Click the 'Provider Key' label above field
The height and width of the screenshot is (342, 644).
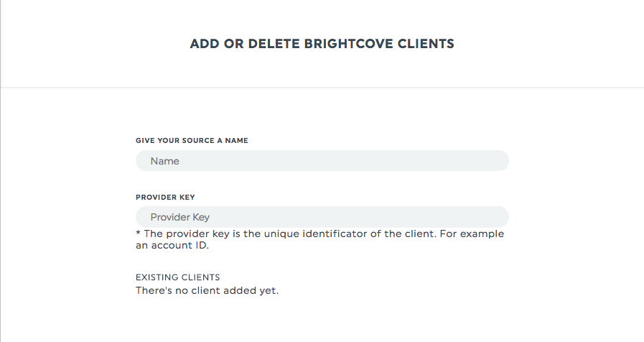pos(165,198)
